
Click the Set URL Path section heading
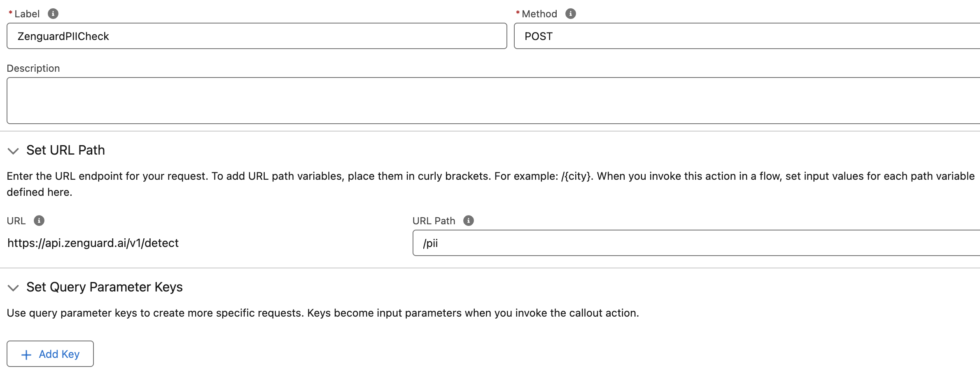65,150
